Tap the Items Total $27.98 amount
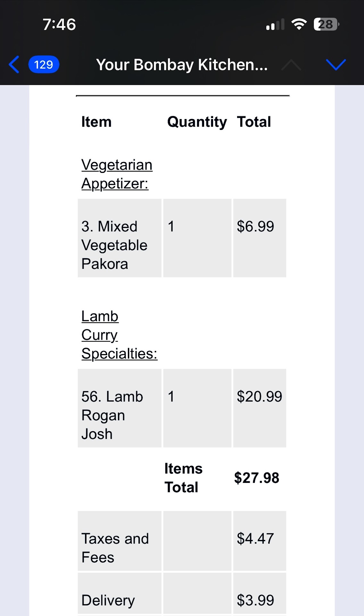Viewport: 364px width, 616px height. (256, 478)
